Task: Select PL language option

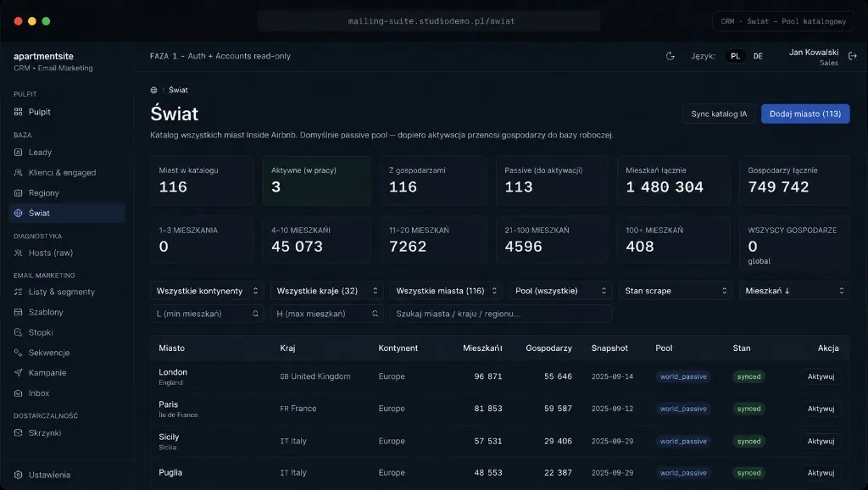Action: coord(735,56)
